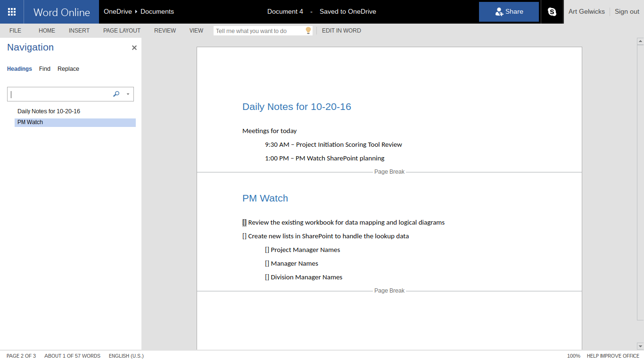Open the HOME tab
Screen dimensions: 644x361
[x=47, y=31]
